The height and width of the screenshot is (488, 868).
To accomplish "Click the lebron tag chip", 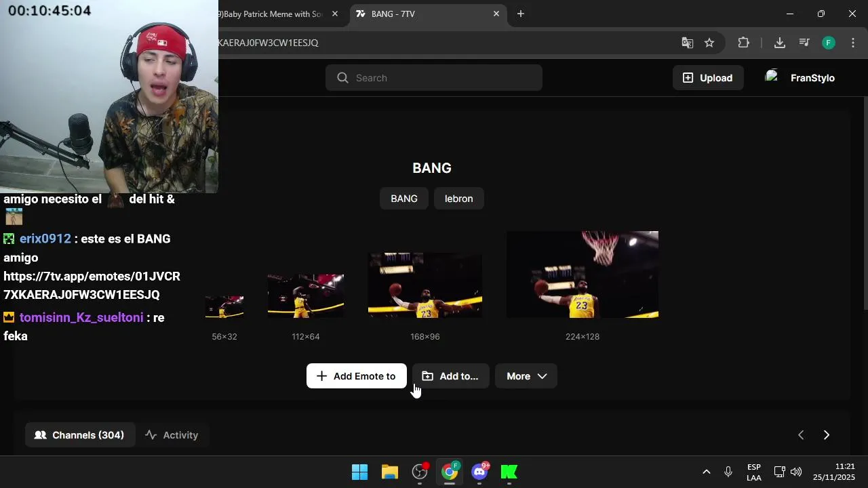I will 459,199.
